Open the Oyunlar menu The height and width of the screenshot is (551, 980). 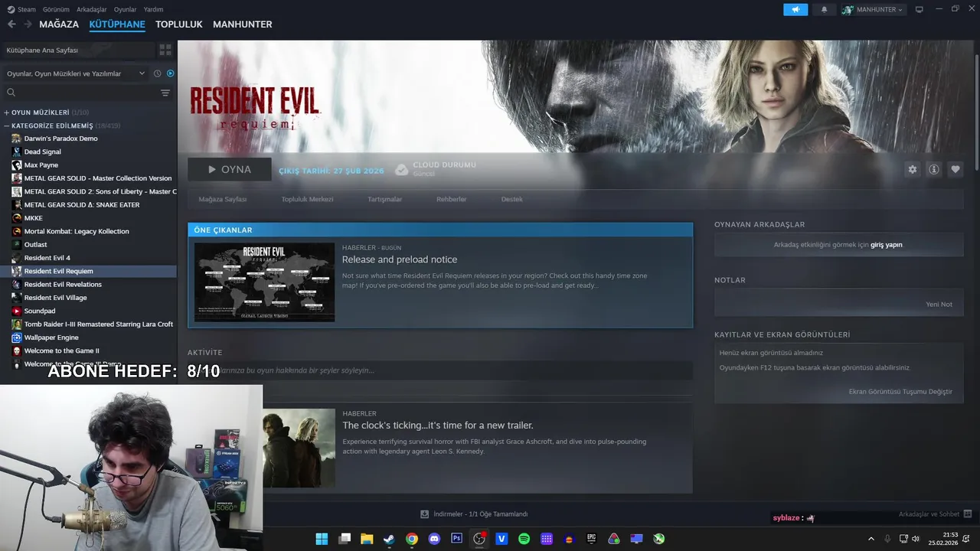125,10
